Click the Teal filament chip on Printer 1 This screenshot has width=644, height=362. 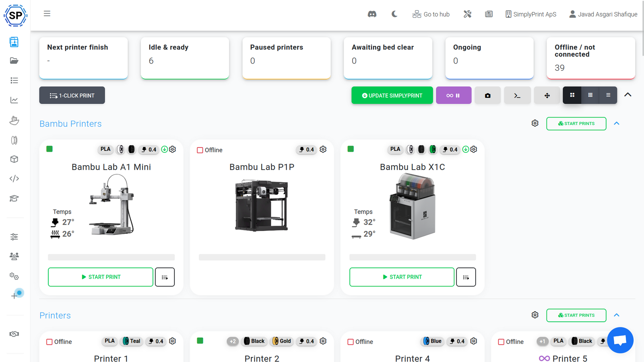[131, 341]
